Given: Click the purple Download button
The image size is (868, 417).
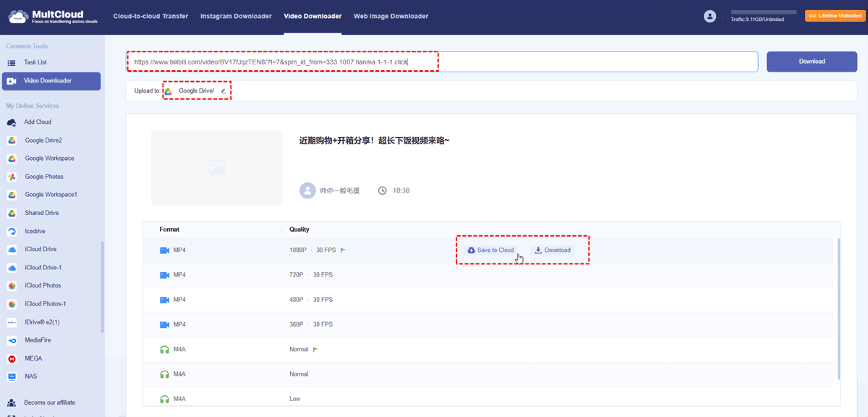Looking at the screenshot, I should pos(812,62).
